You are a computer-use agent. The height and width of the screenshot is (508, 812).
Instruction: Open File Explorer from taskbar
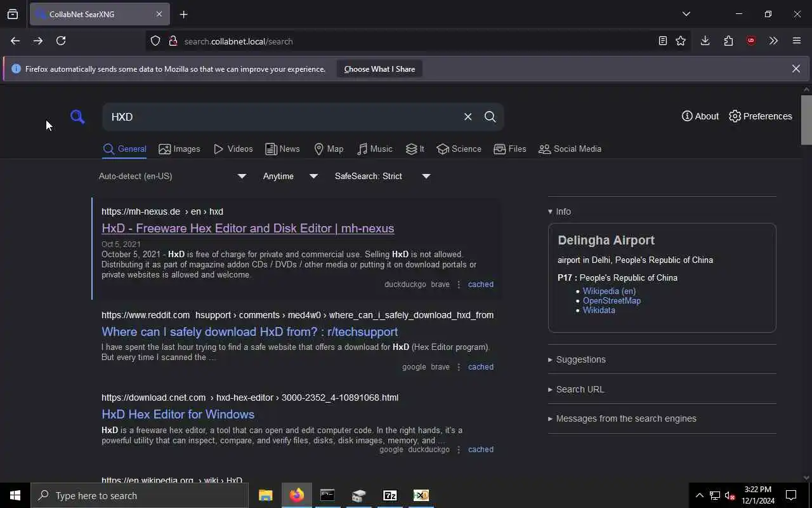point(265,495)
